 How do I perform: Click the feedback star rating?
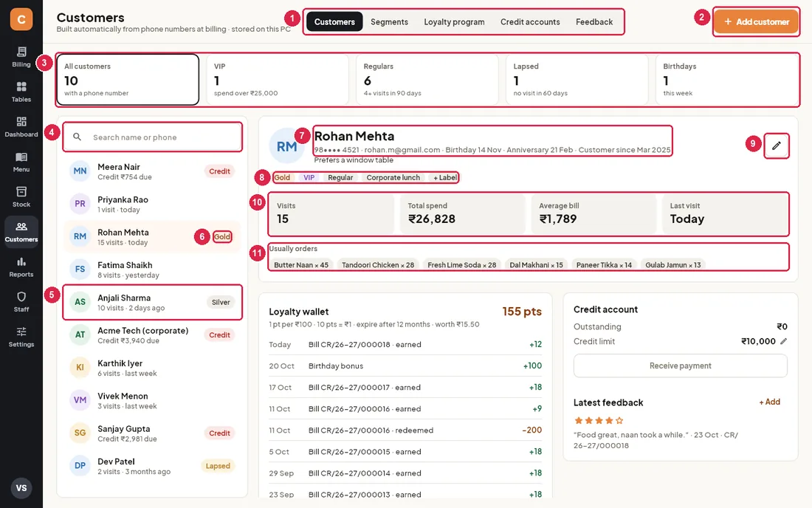click(x=599, y=420)
